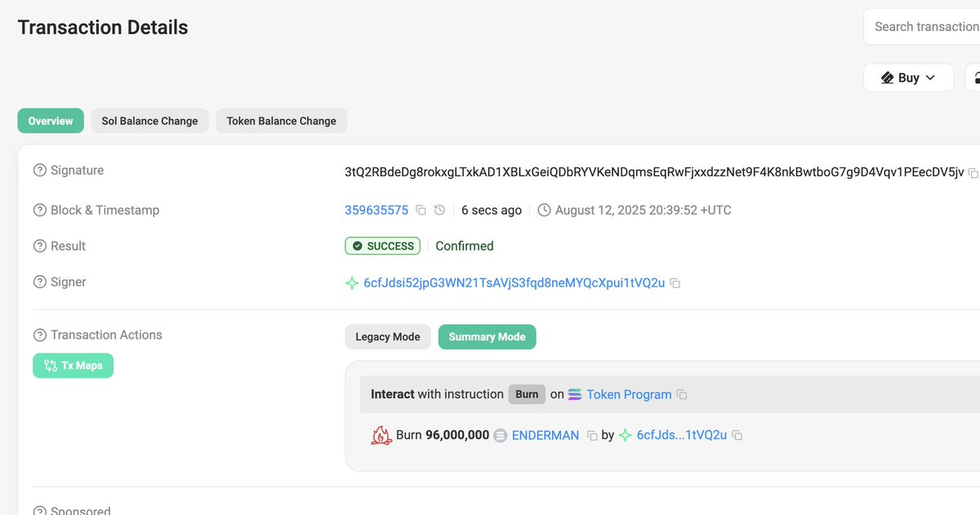
Task: Click help icon beside Signer
Action: tap(40, 282)
